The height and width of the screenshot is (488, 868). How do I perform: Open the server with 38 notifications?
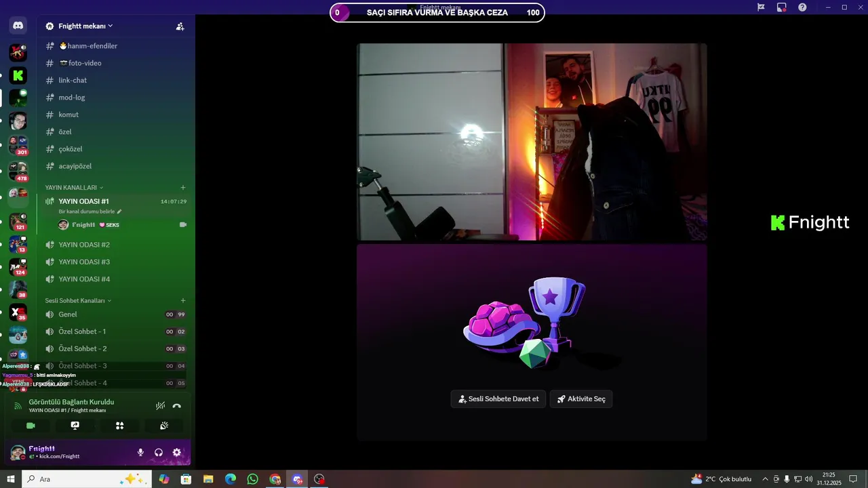pyautogui.click(x=18, y=289)
